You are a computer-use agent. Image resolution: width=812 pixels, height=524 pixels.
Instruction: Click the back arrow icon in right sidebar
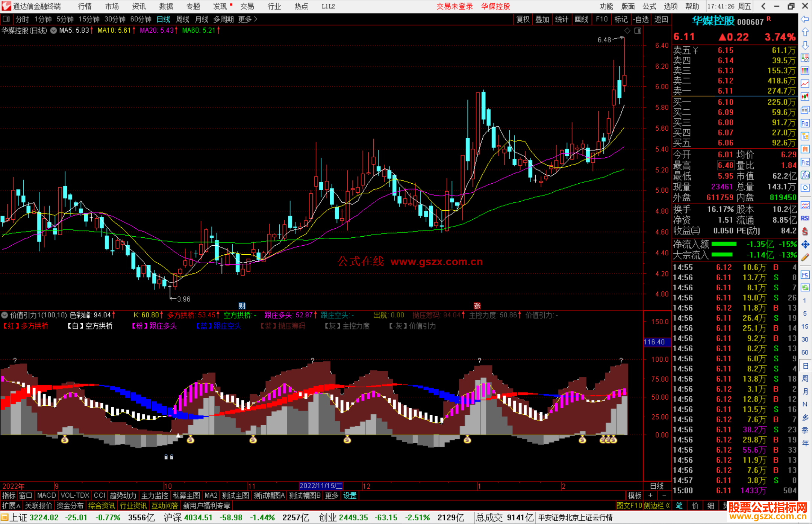(805, 19)
